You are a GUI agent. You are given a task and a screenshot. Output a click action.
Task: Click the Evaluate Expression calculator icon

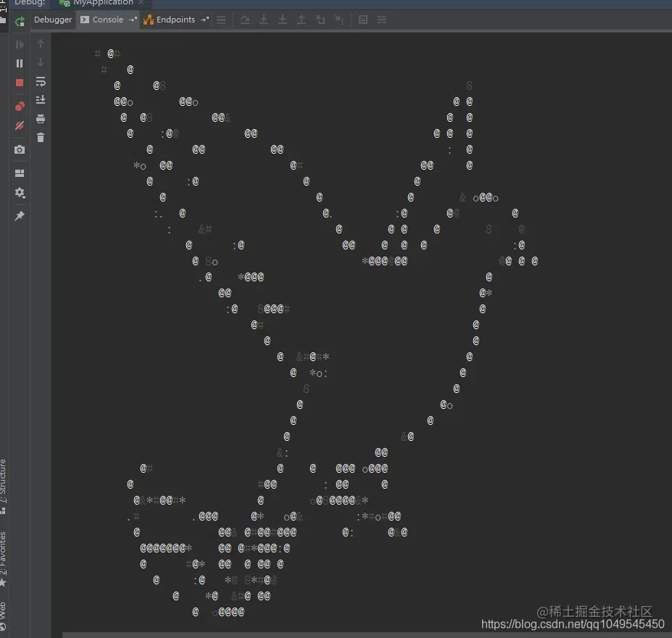coord(363,20)
